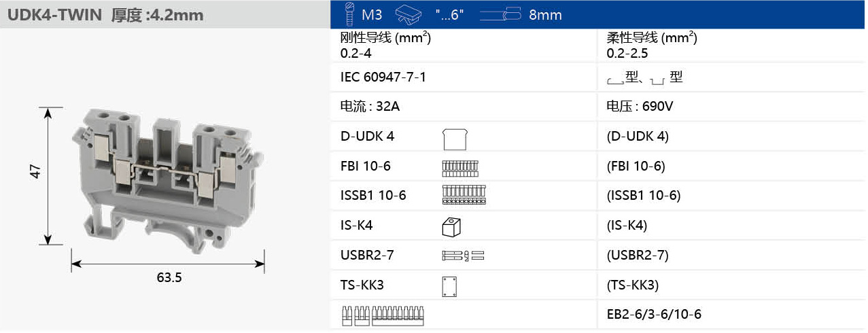Select the 电压 : 690V voltage rating

pyautogui.click(x=639, y=107)
